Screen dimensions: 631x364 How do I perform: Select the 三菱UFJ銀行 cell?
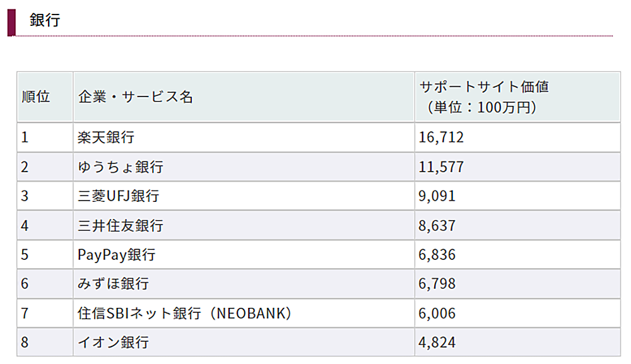[118, 196]
